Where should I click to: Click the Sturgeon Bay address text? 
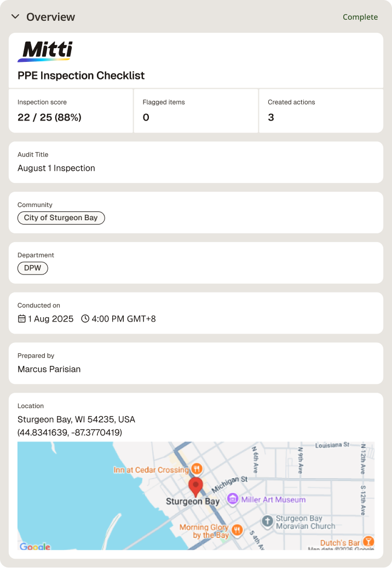click(76, 420)
